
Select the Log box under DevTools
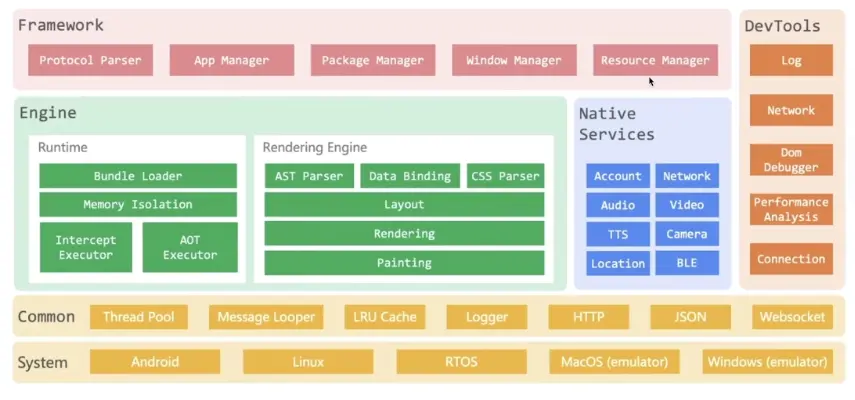coord(791,60)
